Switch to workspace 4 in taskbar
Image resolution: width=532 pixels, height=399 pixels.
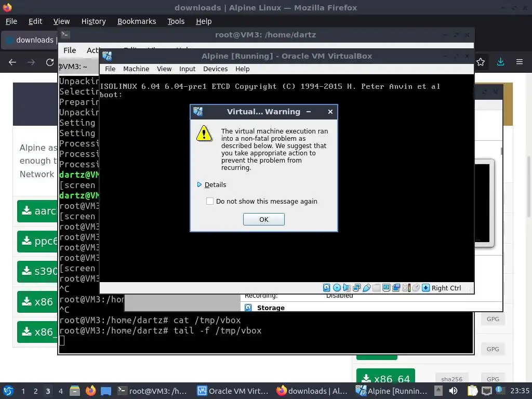pos(61,391)
